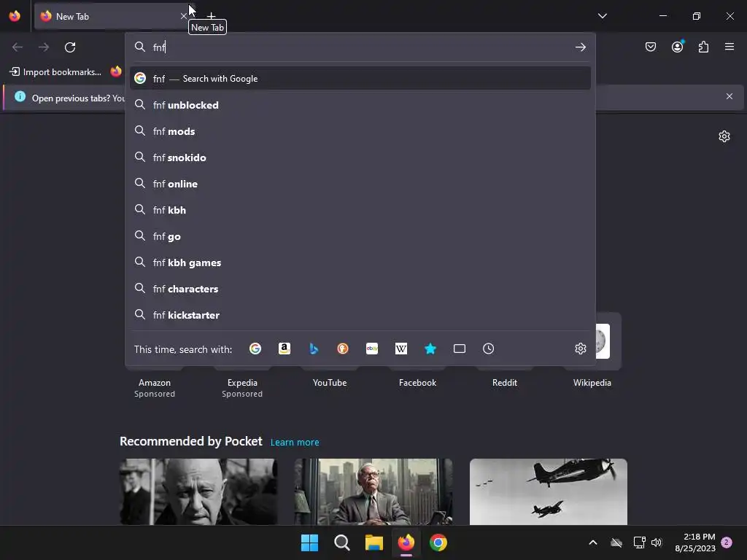Search with Bing one-off icon
The image size is (747, 560).
click(x=314, y=349)
